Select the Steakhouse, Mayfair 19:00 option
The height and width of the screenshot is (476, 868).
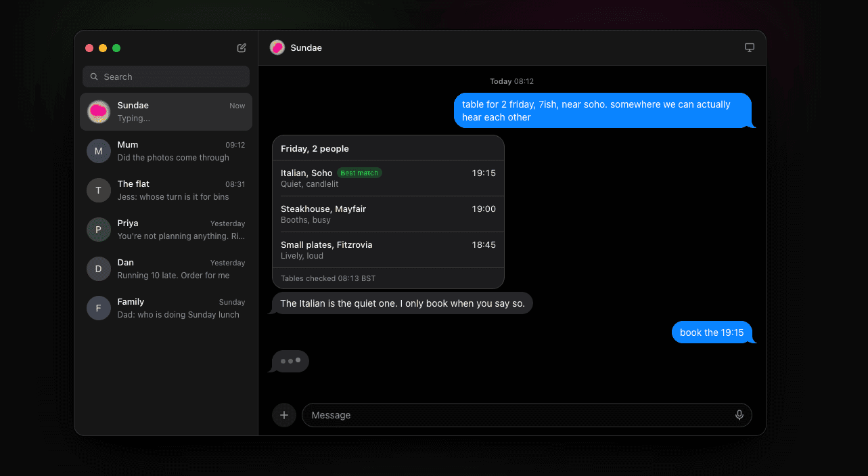(x=388, y=214)
